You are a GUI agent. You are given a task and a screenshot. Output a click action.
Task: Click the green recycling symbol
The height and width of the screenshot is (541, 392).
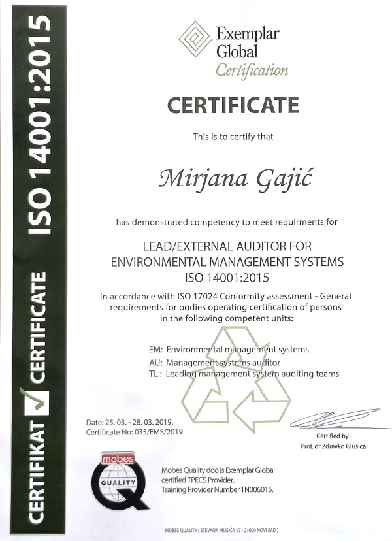[236, 380]
